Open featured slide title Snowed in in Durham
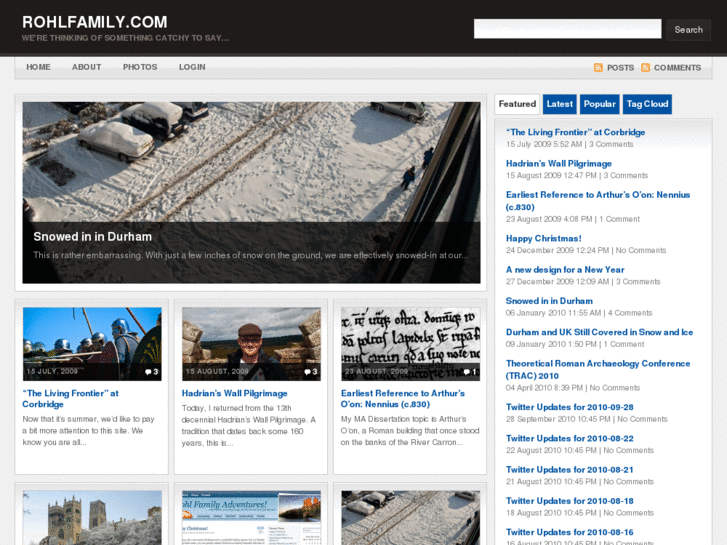Screen dimensions: 727x545 [93, 237]
